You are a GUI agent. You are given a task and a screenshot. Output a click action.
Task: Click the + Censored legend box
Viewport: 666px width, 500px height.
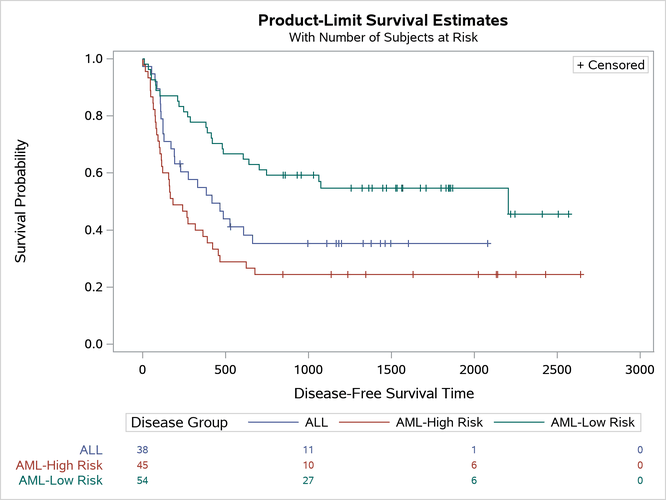point(611,65)
